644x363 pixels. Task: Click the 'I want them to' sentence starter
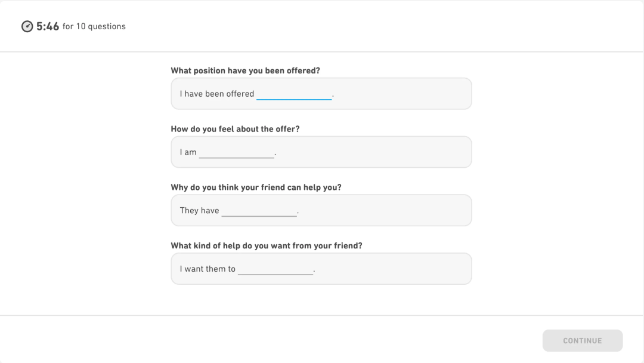coord(208,269)
